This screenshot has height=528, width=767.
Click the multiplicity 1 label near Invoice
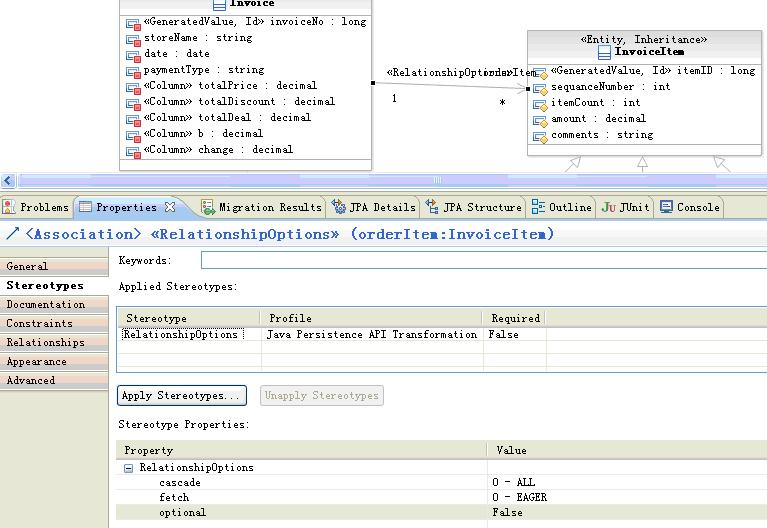394,98
